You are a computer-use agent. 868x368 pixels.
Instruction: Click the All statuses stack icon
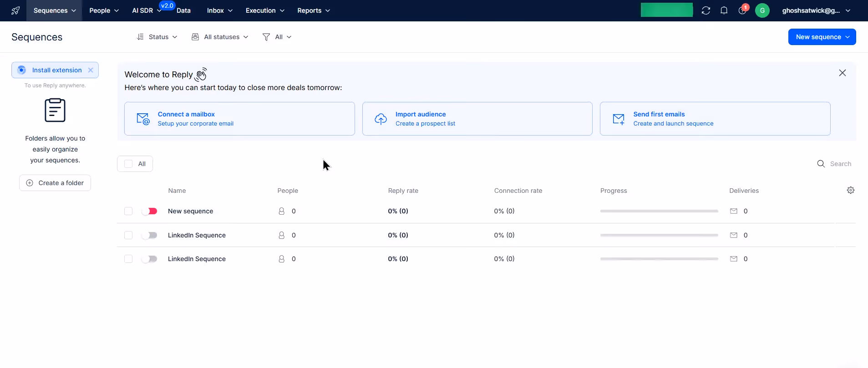(195, 37)
